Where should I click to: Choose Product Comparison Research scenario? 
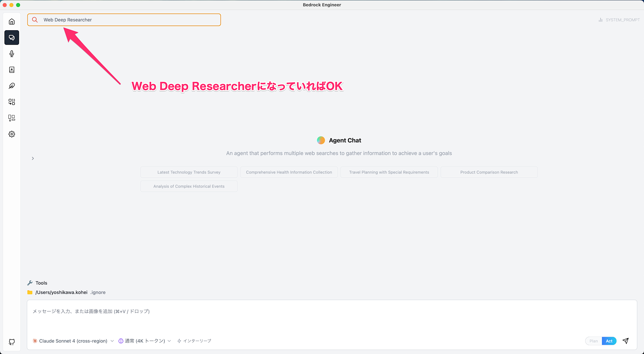(x=489, y=172)
